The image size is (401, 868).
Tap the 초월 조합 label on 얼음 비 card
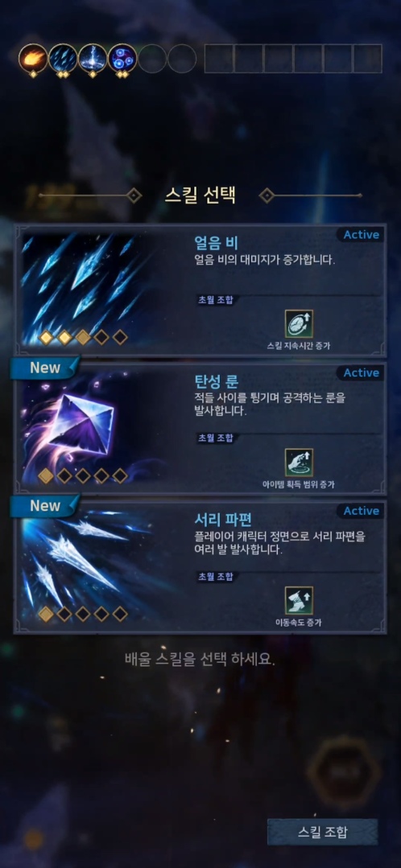tap(216, 300)
